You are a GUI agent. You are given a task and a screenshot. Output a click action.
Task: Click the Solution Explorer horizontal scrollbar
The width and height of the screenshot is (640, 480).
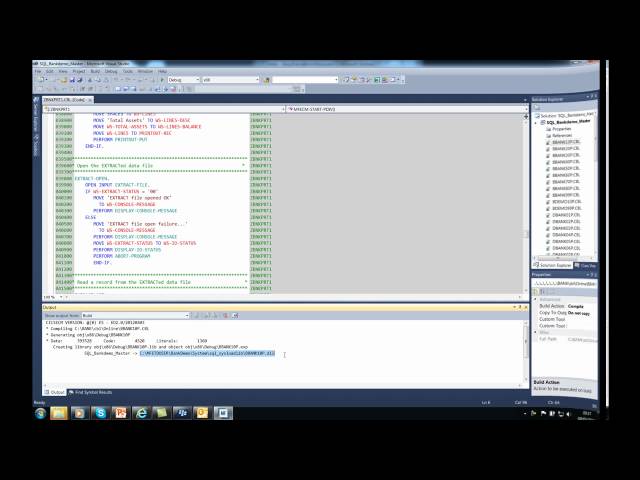tap(562, 258)
